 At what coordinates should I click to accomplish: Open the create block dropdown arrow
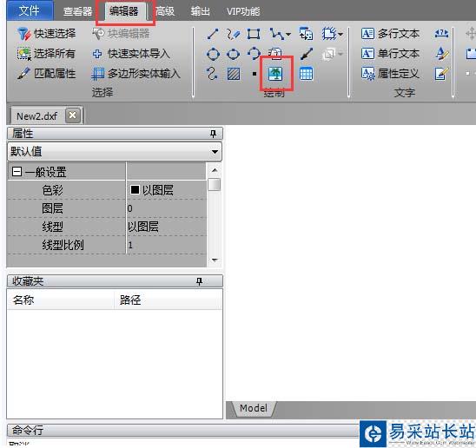340,34
